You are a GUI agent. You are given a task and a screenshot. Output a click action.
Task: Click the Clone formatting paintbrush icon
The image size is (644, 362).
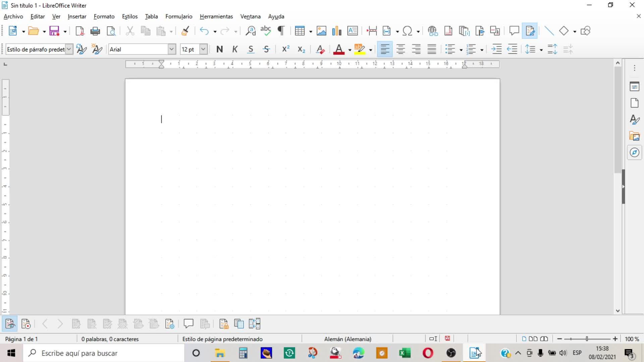(185, 31)
